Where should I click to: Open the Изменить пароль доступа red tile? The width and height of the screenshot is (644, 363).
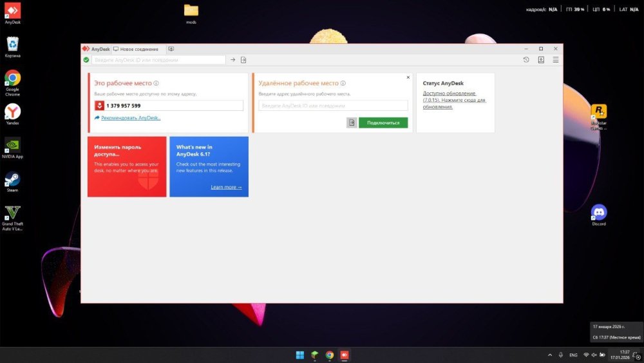tap(127, 166)
